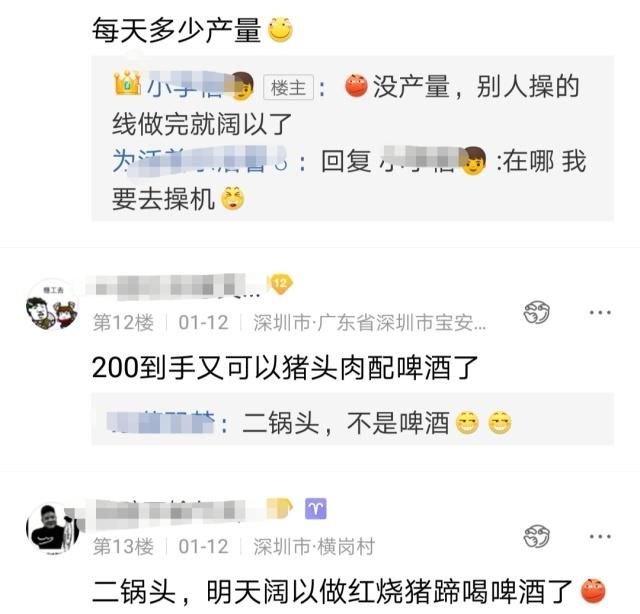The height and width of the screenshot is (614, 640).
Task: Expand the truncated location 深圳市·广东省深圳市宝安...
Action: coord(370,323)
